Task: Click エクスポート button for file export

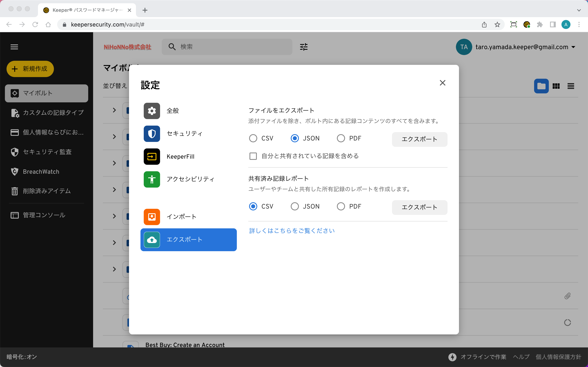Action: [x=419, y=139]
